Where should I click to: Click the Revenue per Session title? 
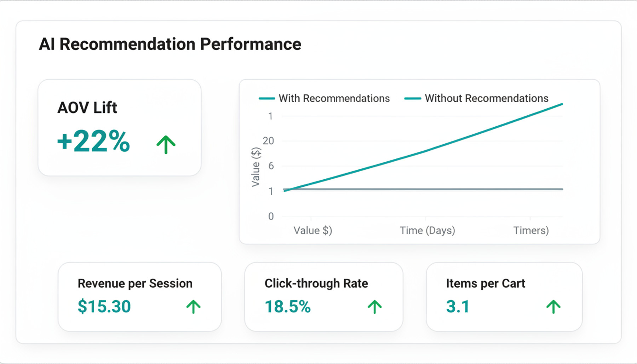click(x=135, y=283)
